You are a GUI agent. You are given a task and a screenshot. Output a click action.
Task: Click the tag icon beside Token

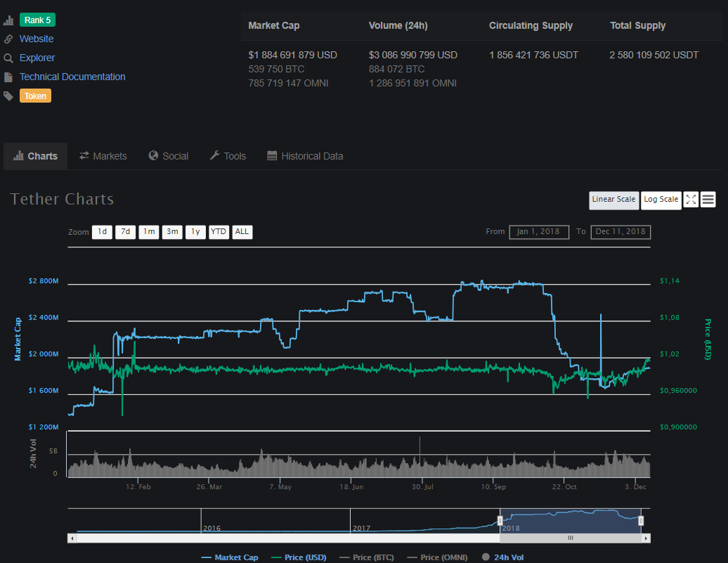point(8,96)
